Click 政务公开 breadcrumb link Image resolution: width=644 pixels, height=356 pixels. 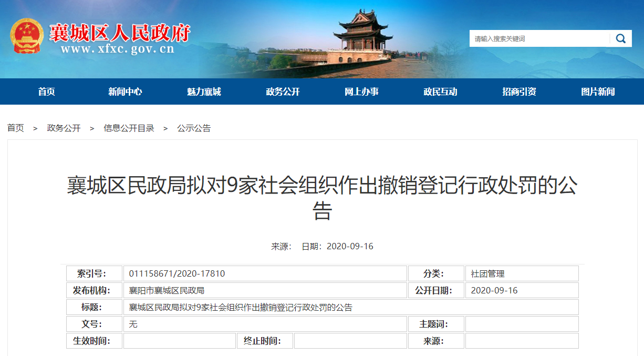point(64,128)
